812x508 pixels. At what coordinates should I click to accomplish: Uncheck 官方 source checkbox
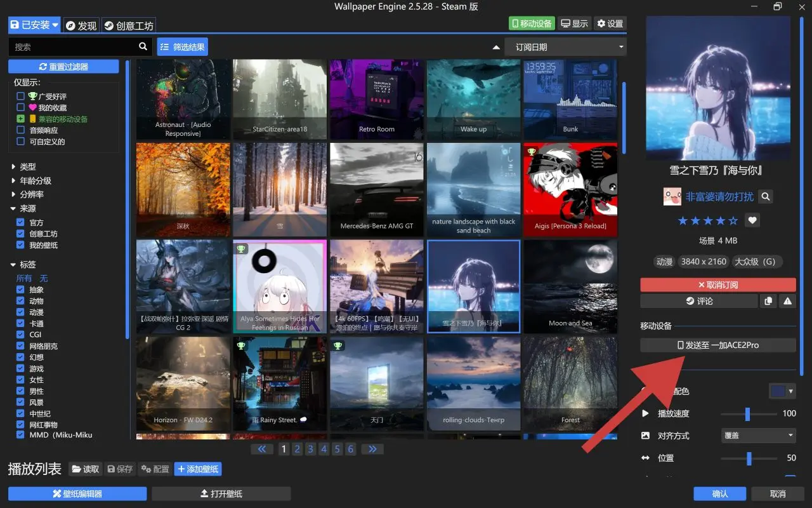[x=21, y=223]
